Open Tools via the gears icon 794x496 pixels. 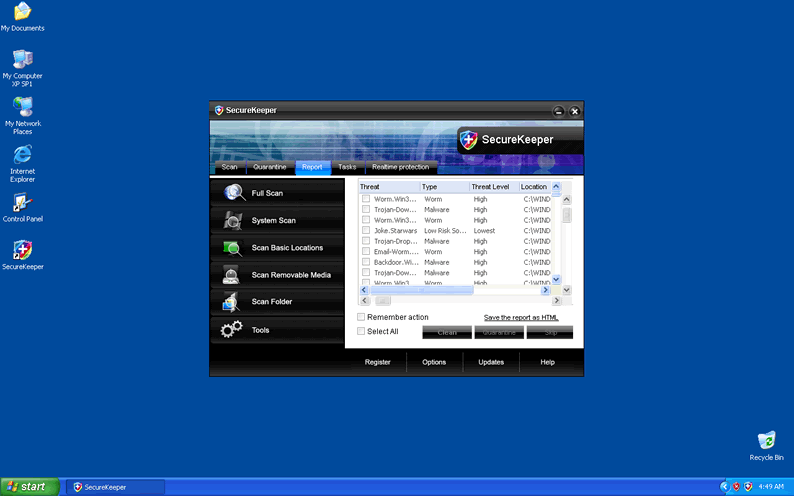pos(232,330)
